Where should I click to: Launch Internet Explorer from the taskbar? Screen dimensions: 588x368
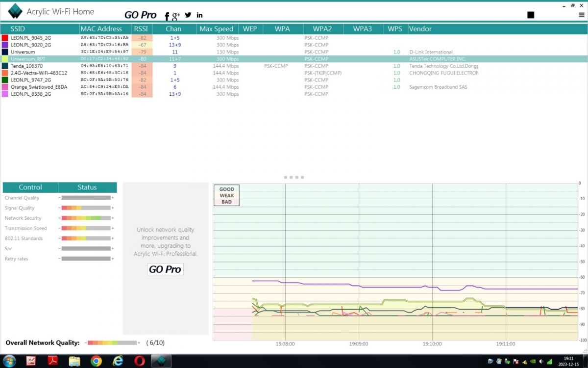pos(118,361)
